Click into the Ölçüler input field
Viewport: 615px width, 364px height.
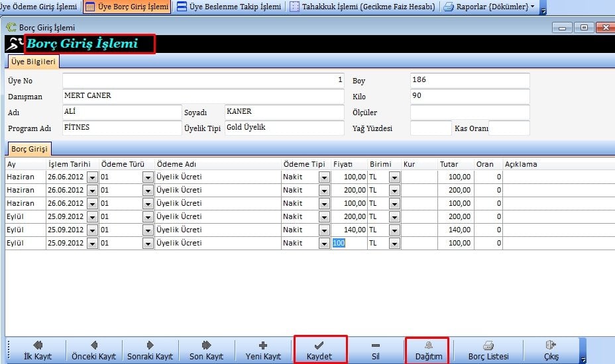tap(470, 113)
